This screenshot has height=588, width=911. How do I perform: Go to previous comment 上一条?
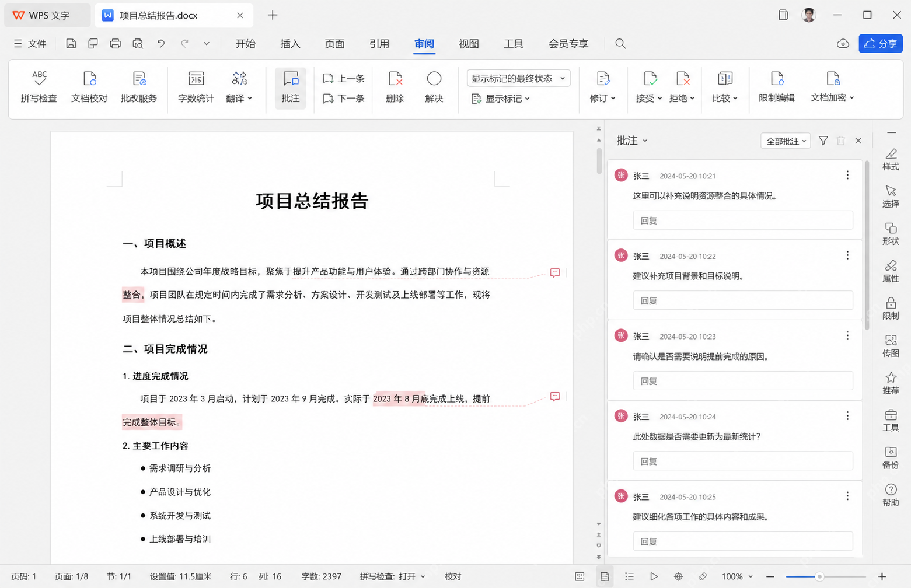pos(344,78)
